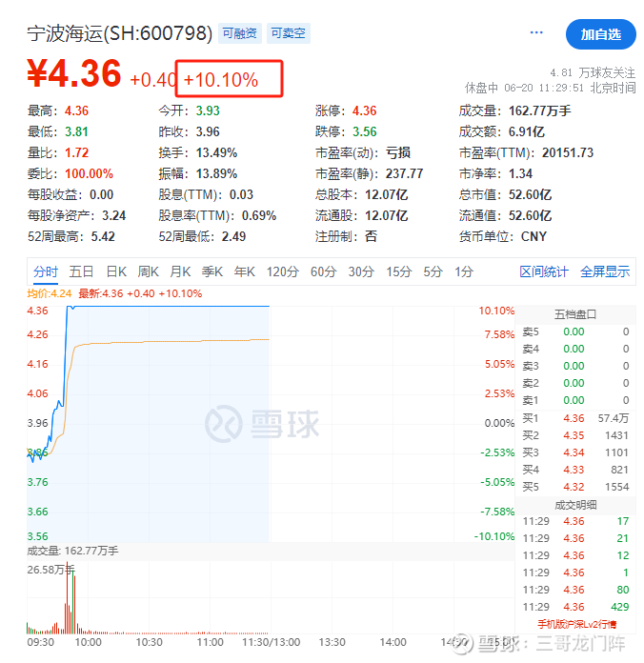Click the 买4 row priced 4.33
The height and width of the screenshot is (663, 644).
pos(575,470)
